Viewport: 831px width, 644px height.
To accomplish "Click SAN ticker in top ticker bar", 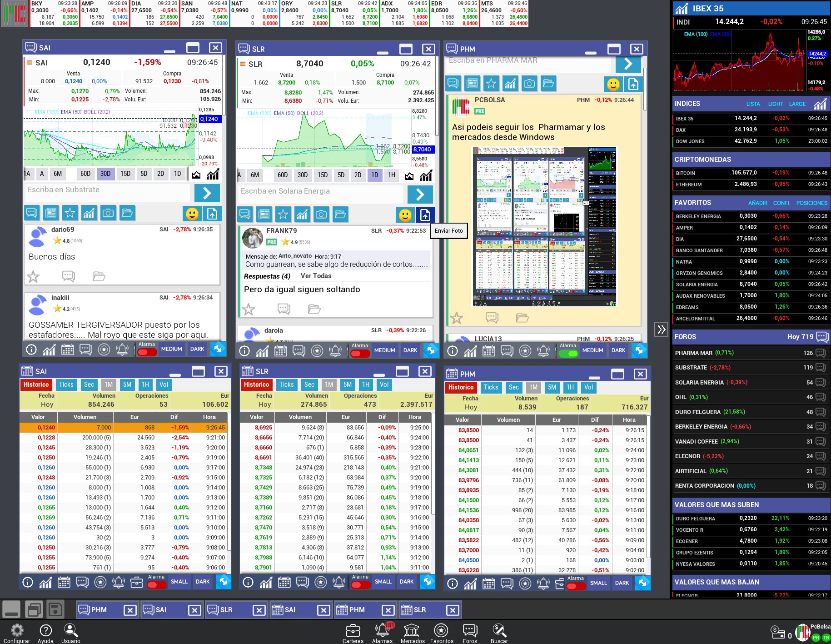I will [x=204, y=13].
